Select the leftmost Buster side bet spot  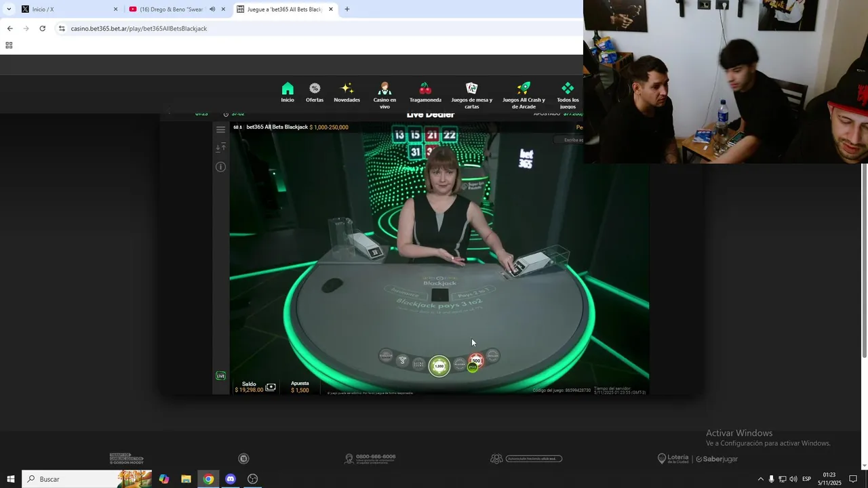pos(386,355)
